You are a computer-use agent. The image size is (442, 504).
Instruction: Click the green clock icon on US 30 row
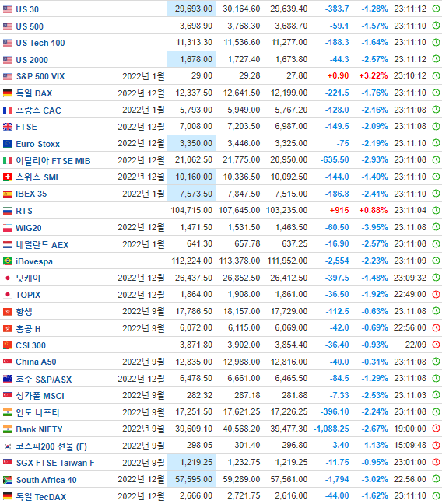click(x=436, y=9)
